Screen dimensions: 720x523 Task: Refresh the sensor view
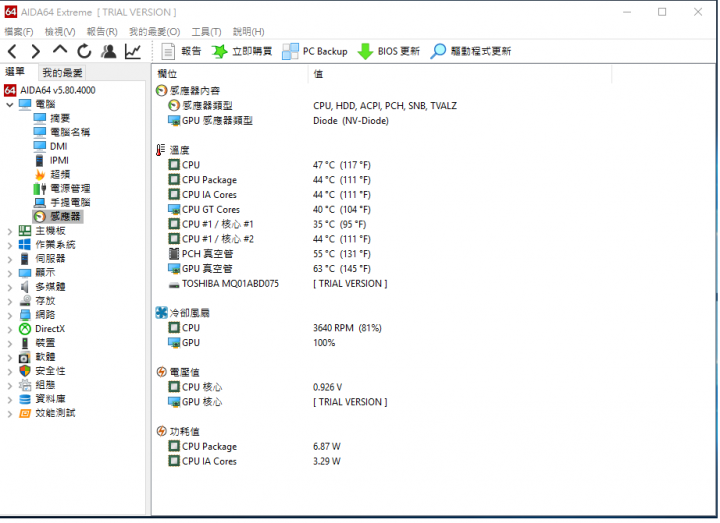pyautogui.click(x=84, y=51)
